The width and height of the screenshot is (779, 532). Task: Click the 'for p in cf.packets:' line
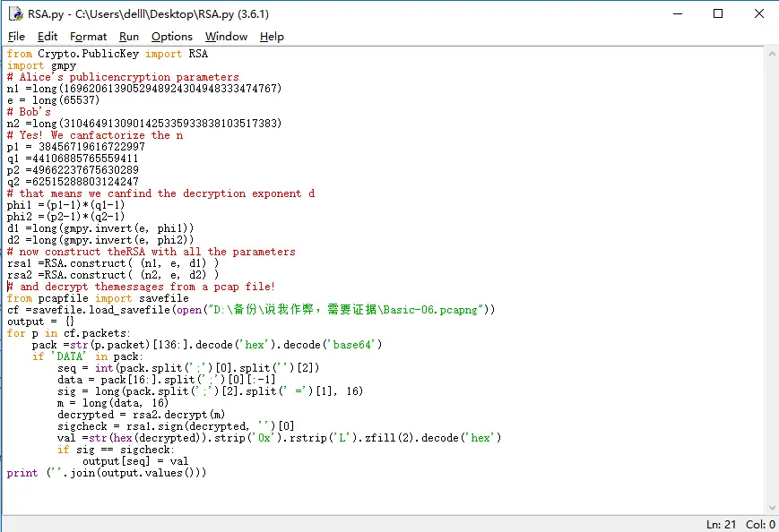tap(68, 333)
